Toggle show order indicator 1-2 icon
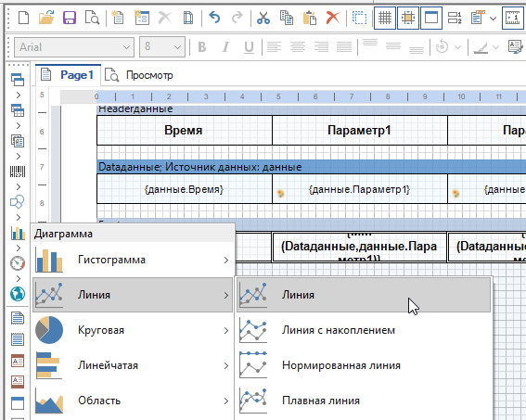The width and height of the screenshot is (526, 420). (455, 18)
